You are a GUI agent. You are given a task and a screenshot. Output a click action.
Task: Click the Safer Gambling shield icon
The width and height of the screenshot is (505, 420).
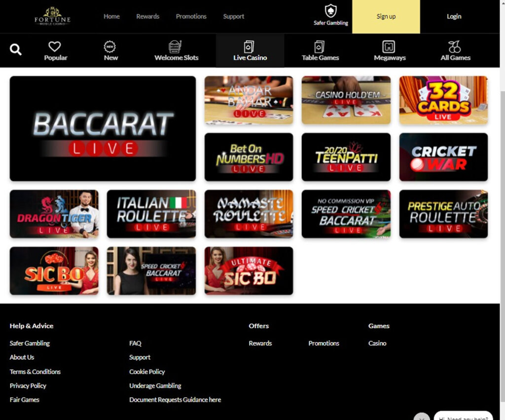pyautogui.click(x=330, y=11)
